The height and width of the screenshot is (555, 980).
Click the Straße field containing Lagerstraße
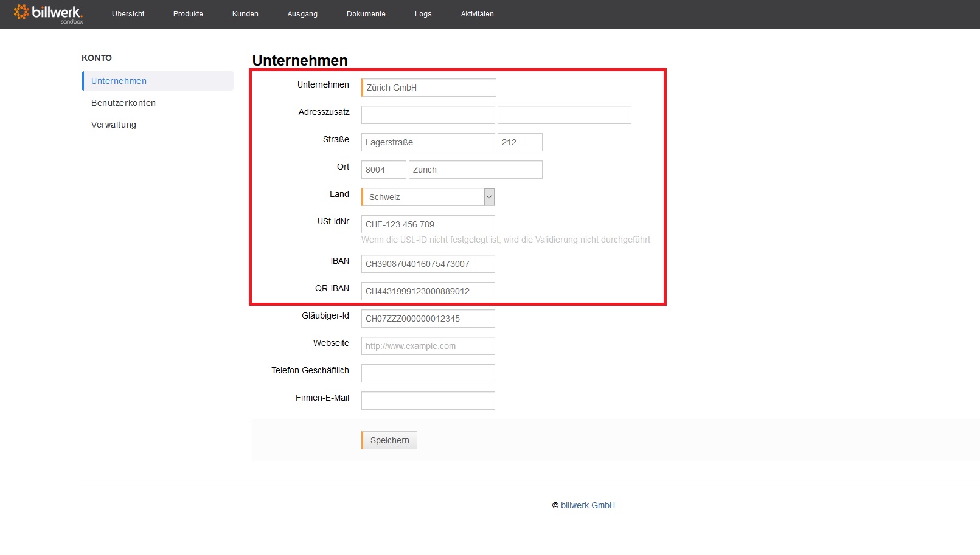(x=428, y=142)
